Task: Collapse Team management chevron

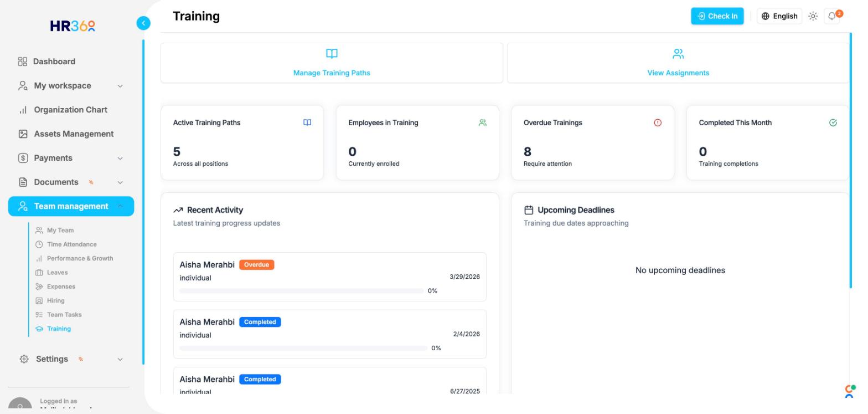Action: click(120, 206)
